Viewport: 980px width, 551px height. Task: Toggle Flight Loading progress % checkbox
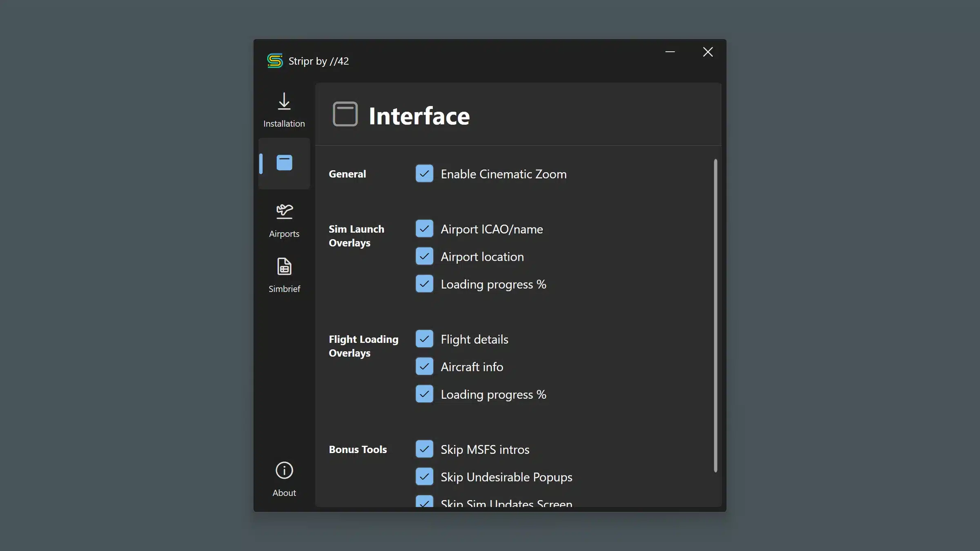(x=424, y=394)
